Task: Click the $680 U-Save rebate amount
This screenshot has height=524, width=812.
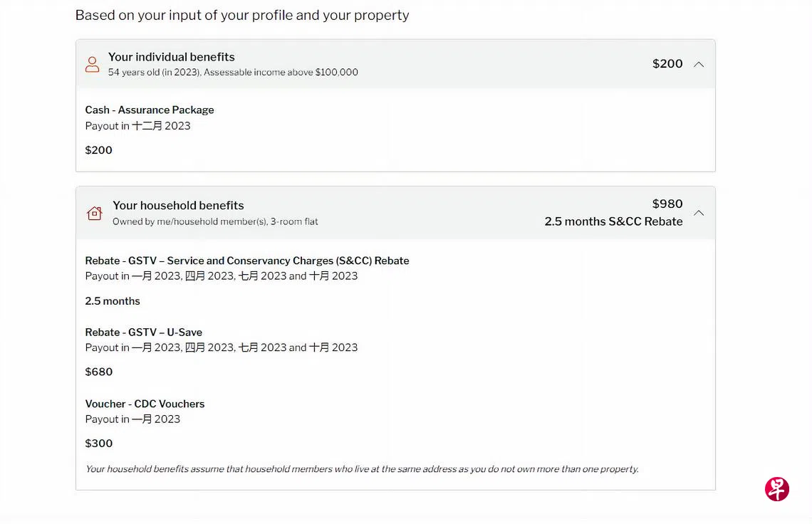Action: tap(99, 372)
